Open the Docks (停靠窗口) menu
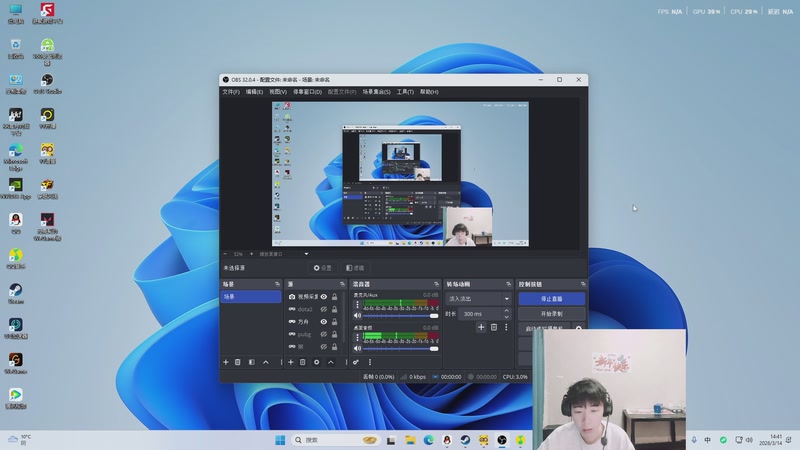800x450 pixels. 307,92
